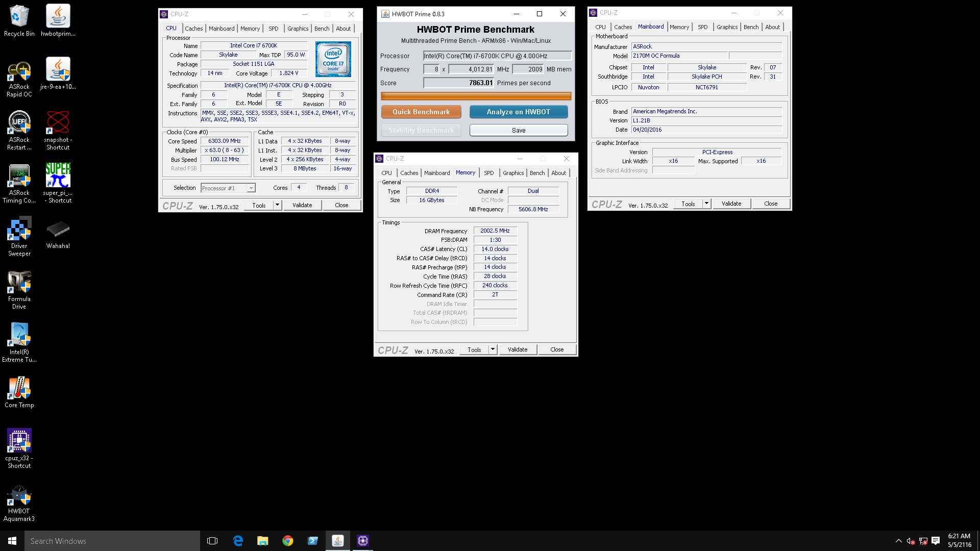Switch to CPU-Z on the taskbar
The width and height of the screenshot is (980, 551).
[x=363, y=541]
